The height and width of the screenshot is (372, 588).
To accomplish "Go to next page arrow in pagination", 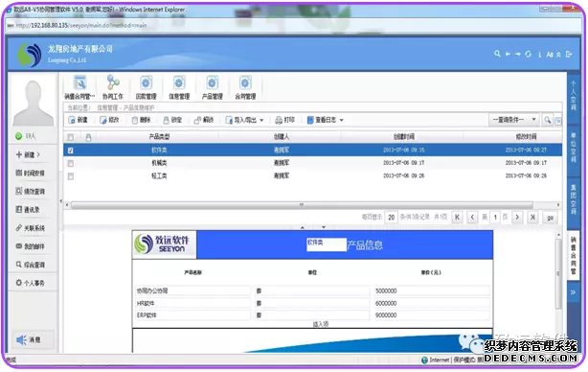I will click(x=517, y=217).
